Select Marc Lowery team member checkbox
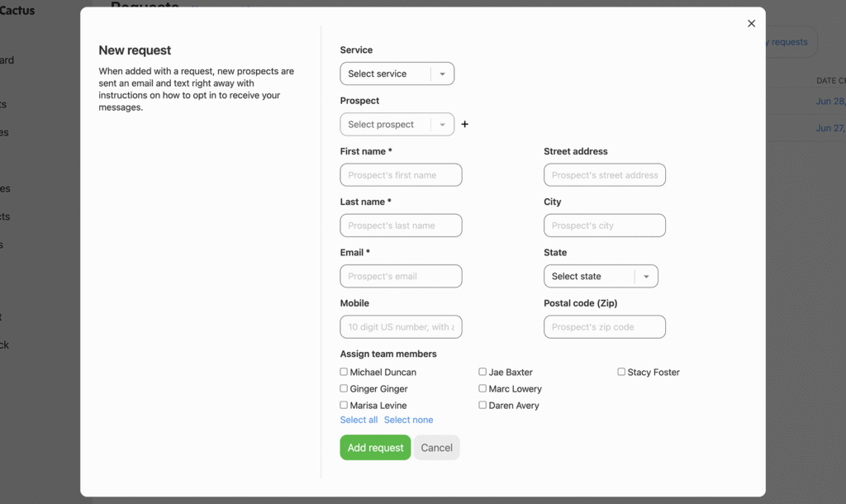 482,388
